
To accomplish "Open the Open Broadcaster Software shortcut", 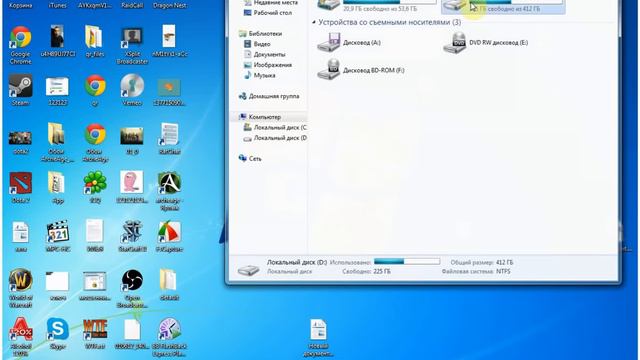I will [132, 288].
